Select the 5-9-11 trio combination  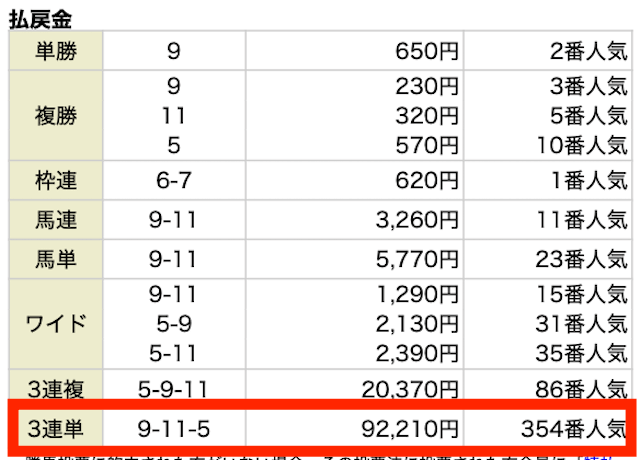pyautogui.click(x=173, y=389)
